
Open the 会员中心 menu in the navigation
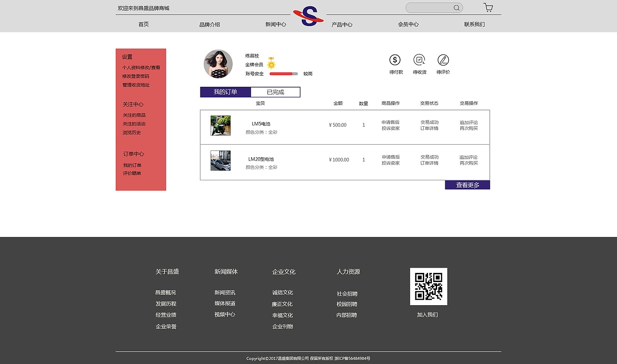tap(408, 24)
